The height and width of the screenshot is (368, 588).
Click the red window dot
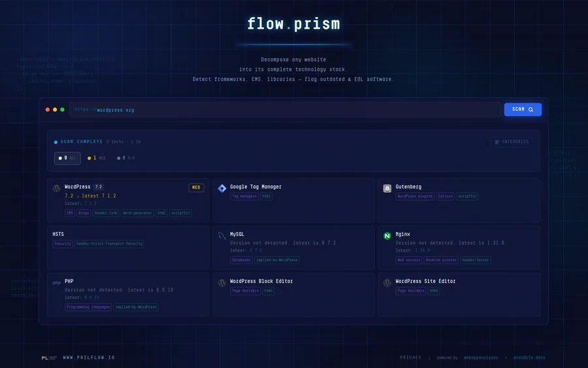[x=48, y=110]
